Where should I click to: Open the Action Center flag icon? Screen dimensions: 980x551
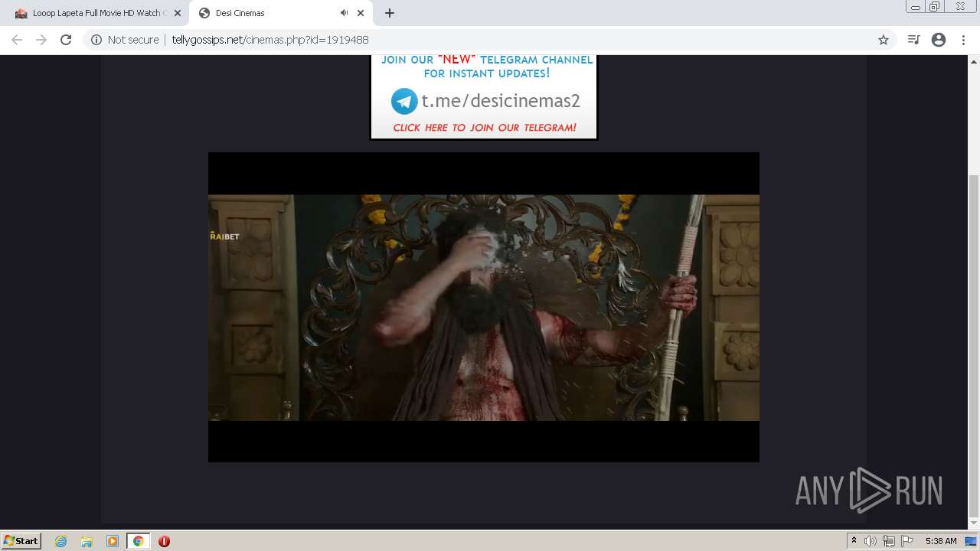tap(907, 541)
